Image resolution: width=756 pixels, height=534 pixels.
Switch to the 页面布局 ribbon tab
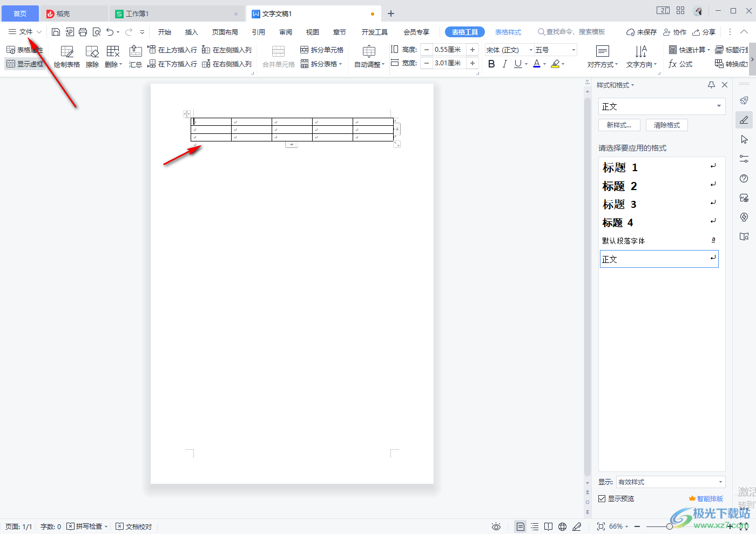[x=225, y=32]
